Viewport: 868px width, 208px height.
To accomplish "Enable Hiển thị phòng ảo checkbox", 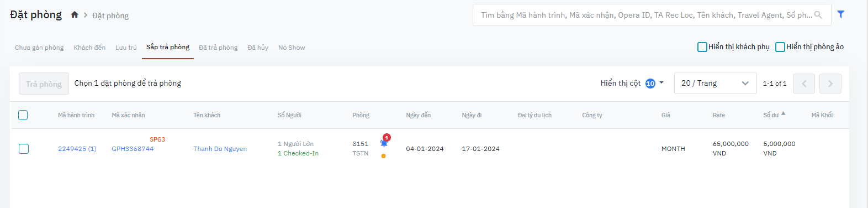I will click(x=780, y=47).
